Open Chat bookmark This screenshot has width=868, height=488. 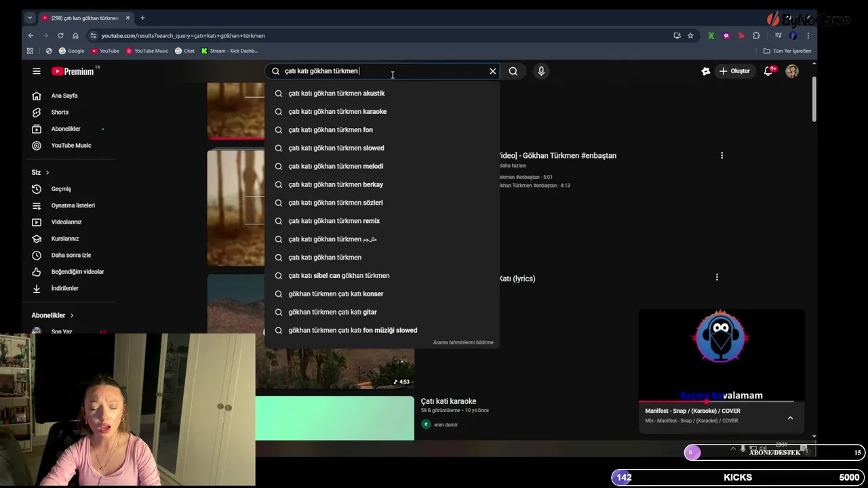[184, 51]
